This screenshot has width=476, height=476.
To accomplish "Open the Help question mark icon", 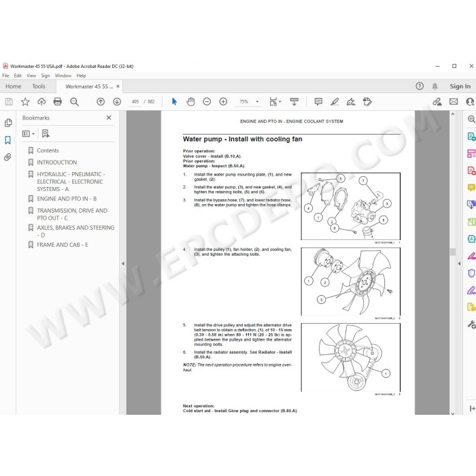I will pyautogui.click(x=420, y=86).
